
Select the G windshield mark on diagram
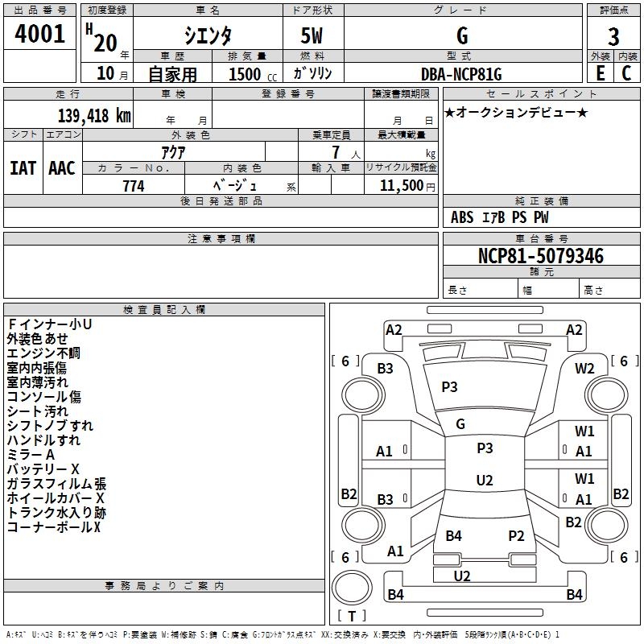click(x=460, y=424)
